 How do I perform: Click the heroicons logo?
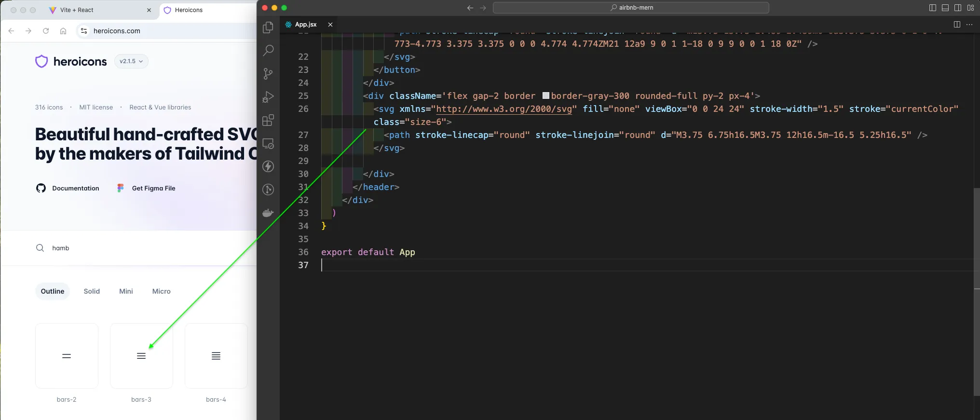click(71, 61)
